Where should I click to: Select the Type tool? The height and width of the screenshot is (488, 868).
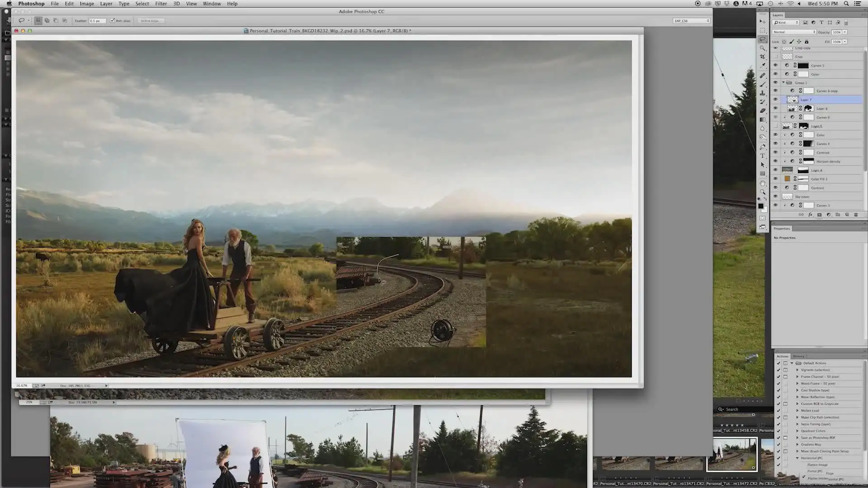pyautogui.click(x=763, y=156)
